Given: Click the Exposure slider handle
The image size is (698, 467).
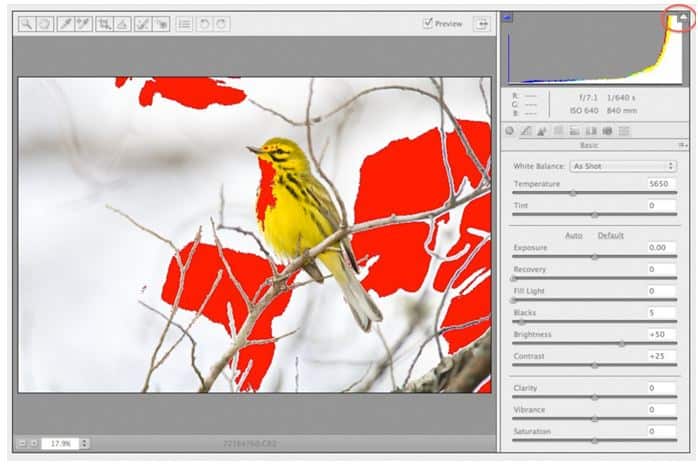Looking at the screenshot, I should [595, 257].
